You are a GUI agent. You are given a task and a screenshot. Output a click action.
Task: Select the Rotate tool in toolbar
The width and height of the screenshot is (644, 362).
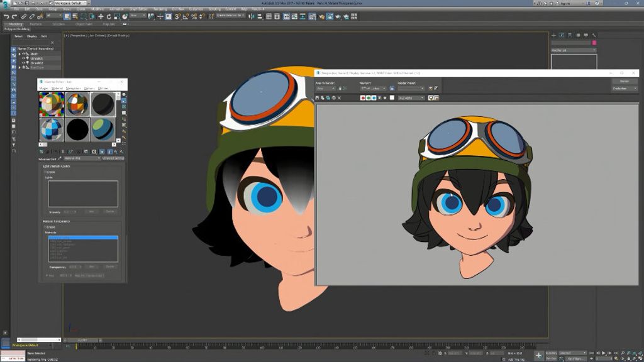pos(108,16)
